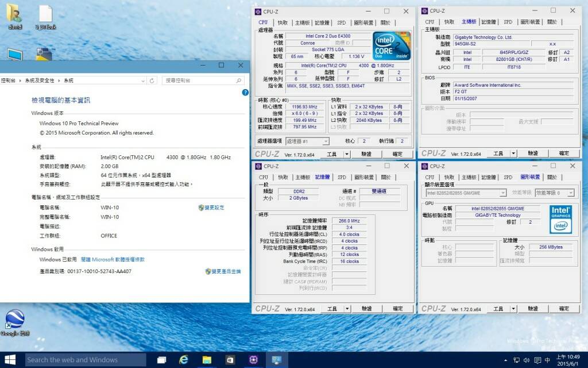Viewport: 588px width, 368px height.
Task: Open 工具 arrow in CPU-tab CPU-Z window
Action: click(x=347, y=154)
